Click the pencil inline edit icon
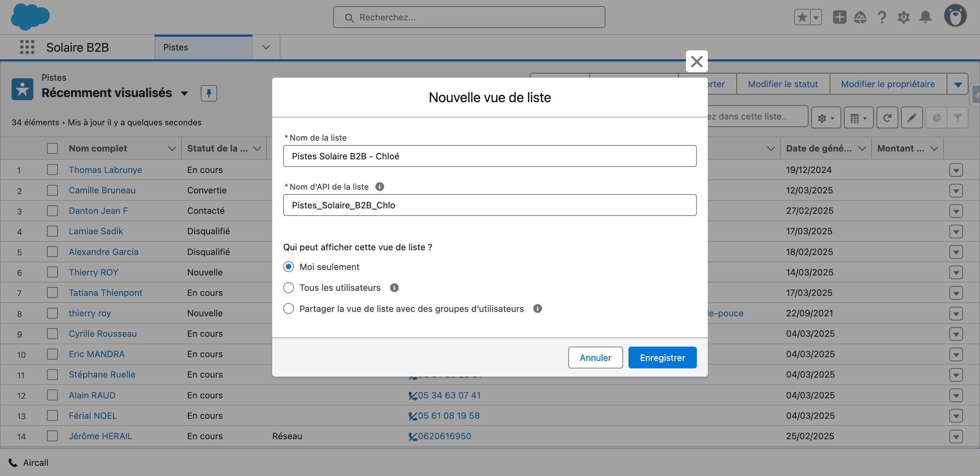Image resolution: width=980 pixels, height=476 pixels. (x=912, y=118)
